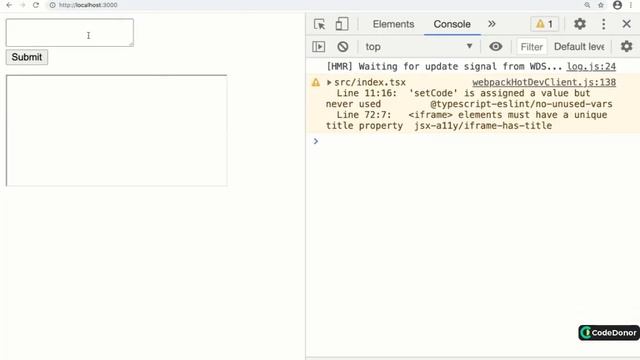640x360 pixels.
Task: Clear the console
Action: (x=343, y=47)
